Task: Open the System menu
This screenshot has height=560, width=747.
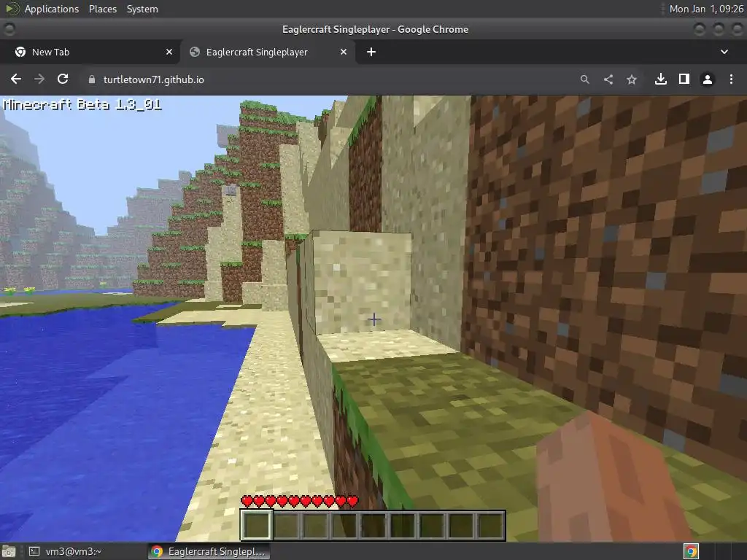Action: (142, 9)
